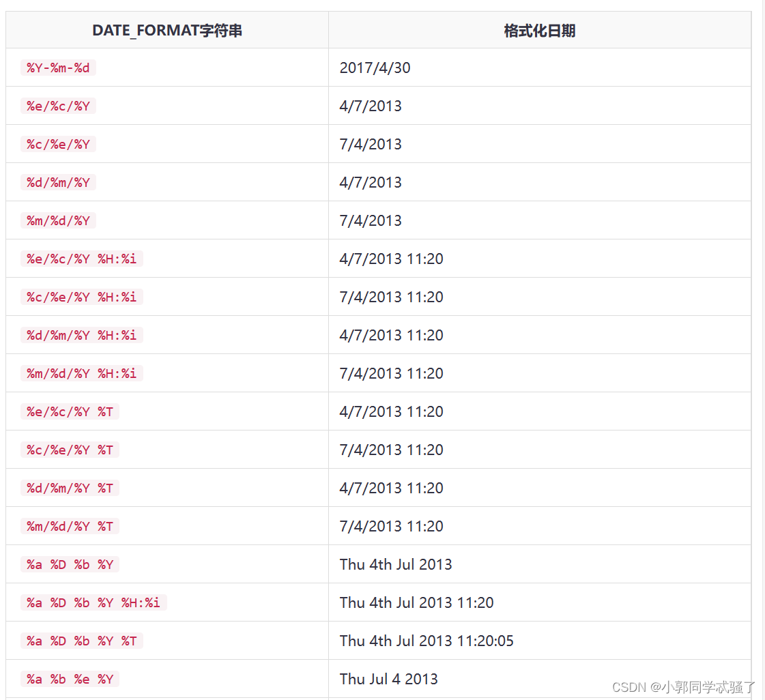
Task: Click the %c/%e/%Y %H:%i code snippet
Action: click(81, 297)
